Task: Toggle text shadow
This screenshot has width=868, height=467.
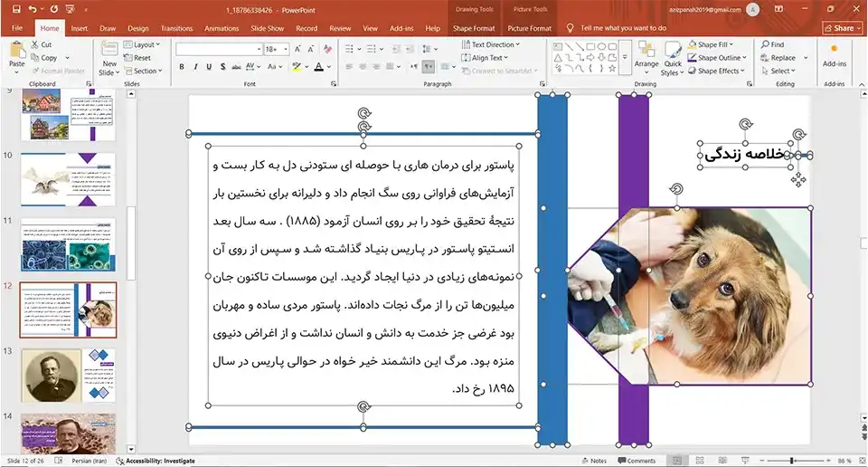Action: coord(222,66)
